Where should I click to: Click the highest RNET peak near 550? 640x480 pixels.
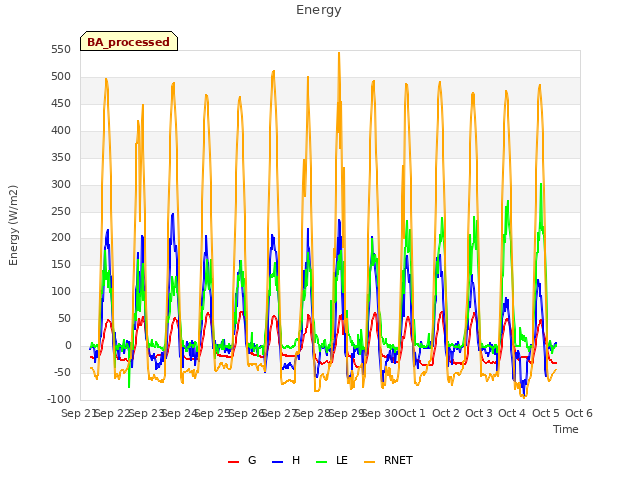pyautogui.click(x=339, y=53)
